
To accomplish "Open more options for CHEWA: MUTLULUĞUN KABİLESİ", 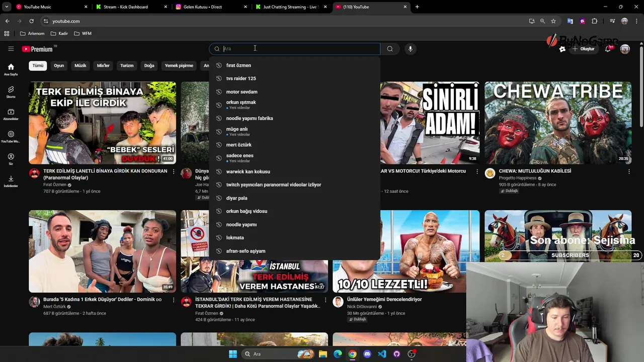I will click(x=629, y=171).
